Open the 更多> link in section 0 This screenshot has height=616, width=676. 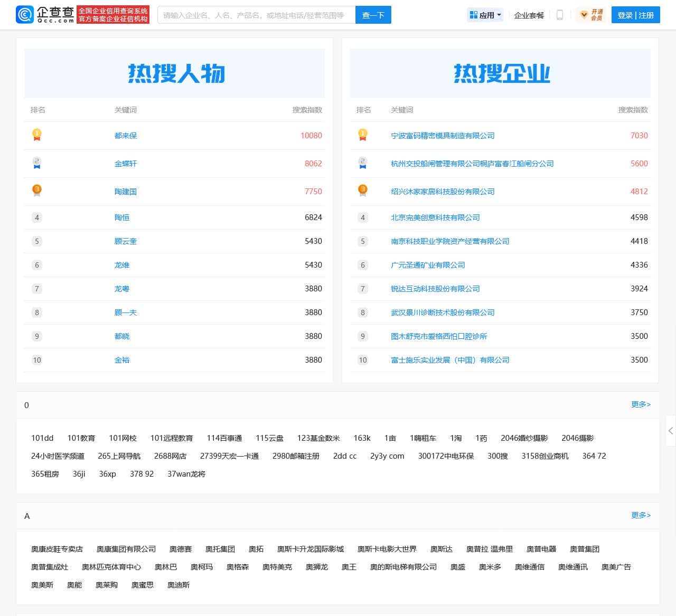pyautogui.click(x=641, y=404)
